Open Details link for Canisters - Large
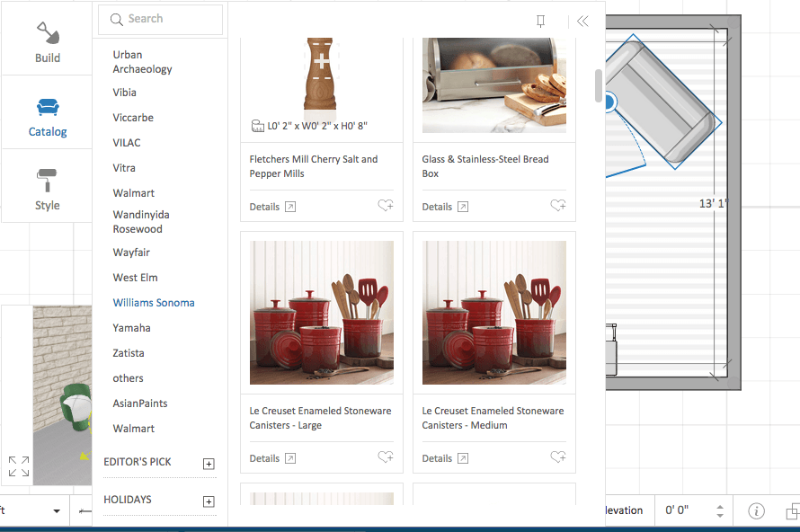The image size is (800, 532). coord(264,458)
